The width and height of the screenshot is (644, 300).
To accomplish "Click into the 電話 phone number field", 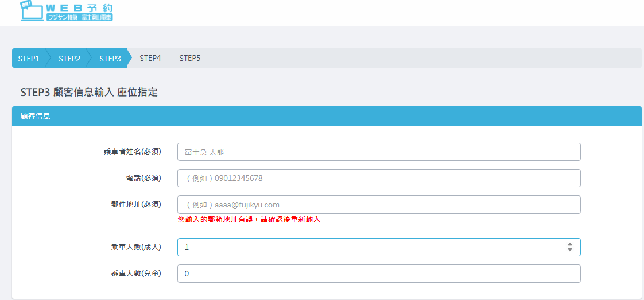I will [379, 178].
